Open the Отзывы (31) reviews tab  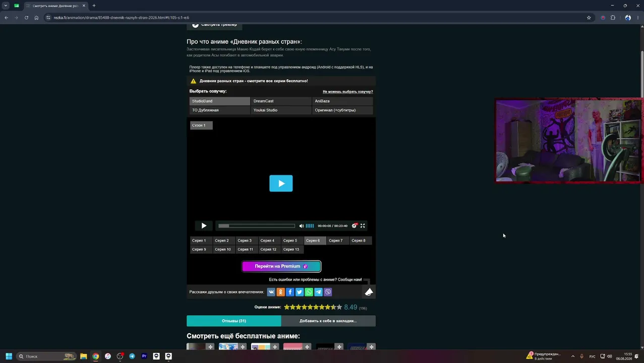click(233, 321)
